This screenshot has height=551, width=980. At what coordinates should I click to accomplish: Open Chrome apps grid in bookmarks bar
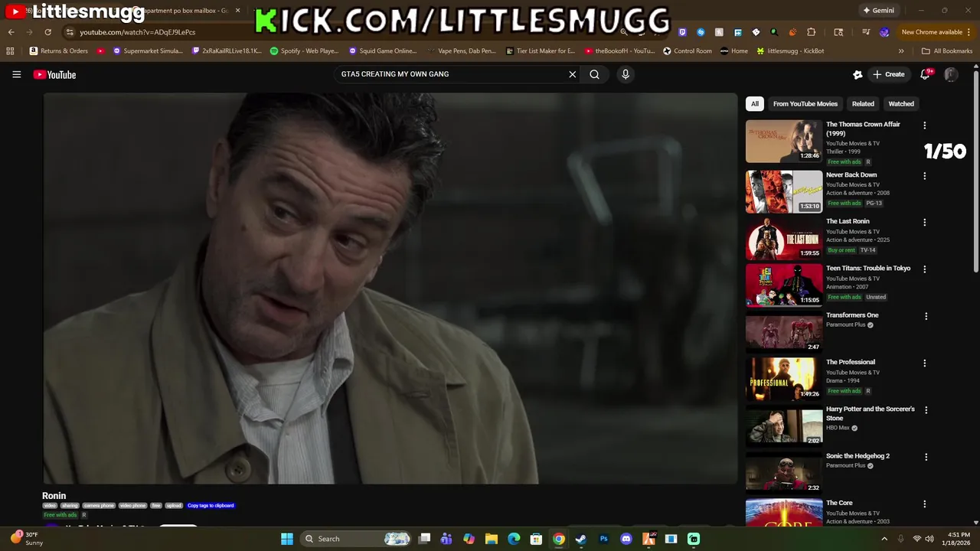(x=10, y=51)
